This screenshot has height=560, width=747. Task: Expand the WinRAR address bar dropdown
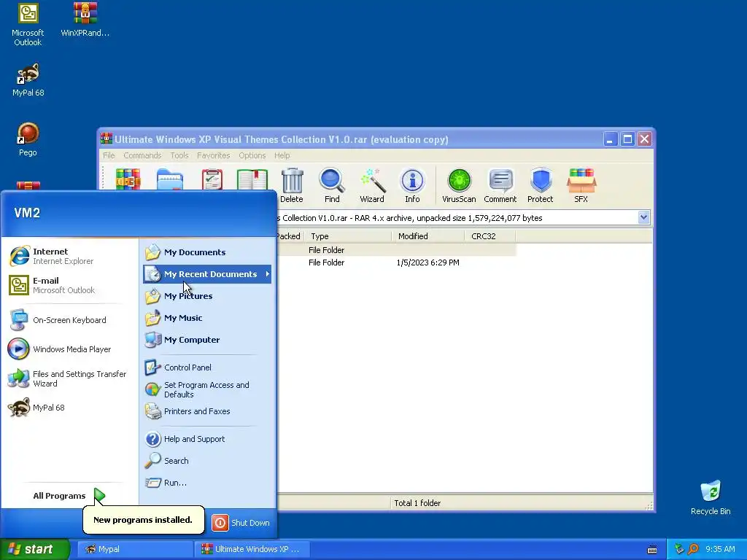coord(643,217)
